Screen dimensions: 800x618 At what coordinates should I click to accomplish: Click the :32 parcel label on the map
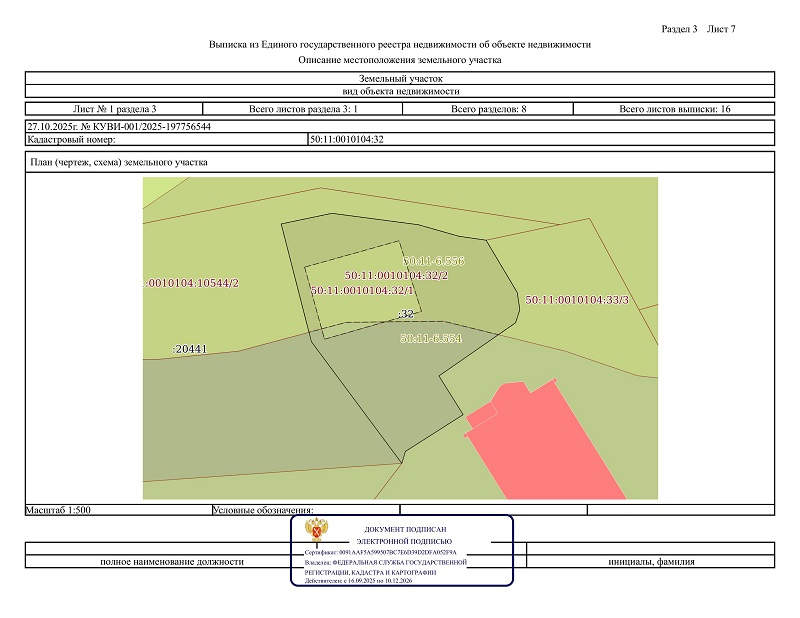[405, 314]
